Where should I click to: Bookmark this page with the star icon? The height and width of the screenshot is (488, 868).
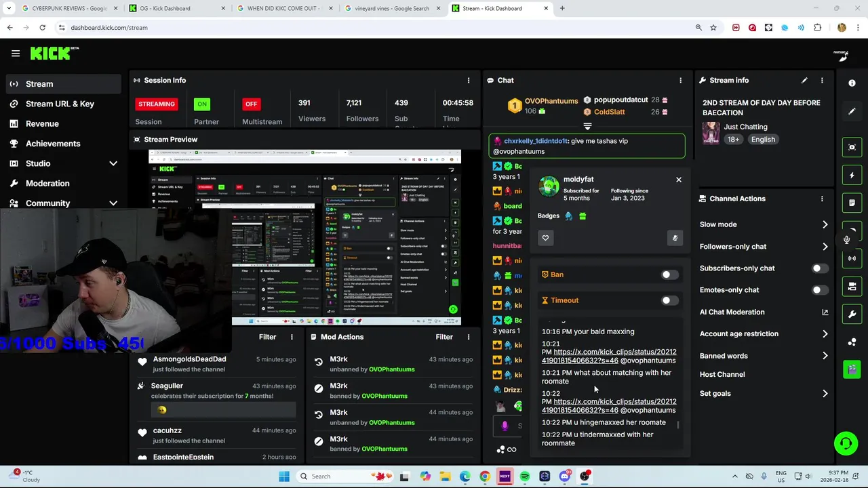tap(713, 28)
